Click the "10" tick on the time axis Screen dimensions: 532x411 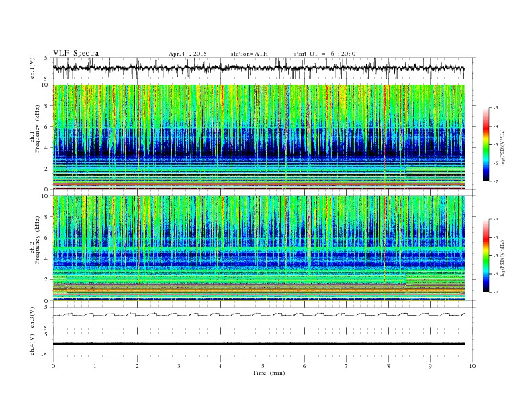(x=472, y=366)
